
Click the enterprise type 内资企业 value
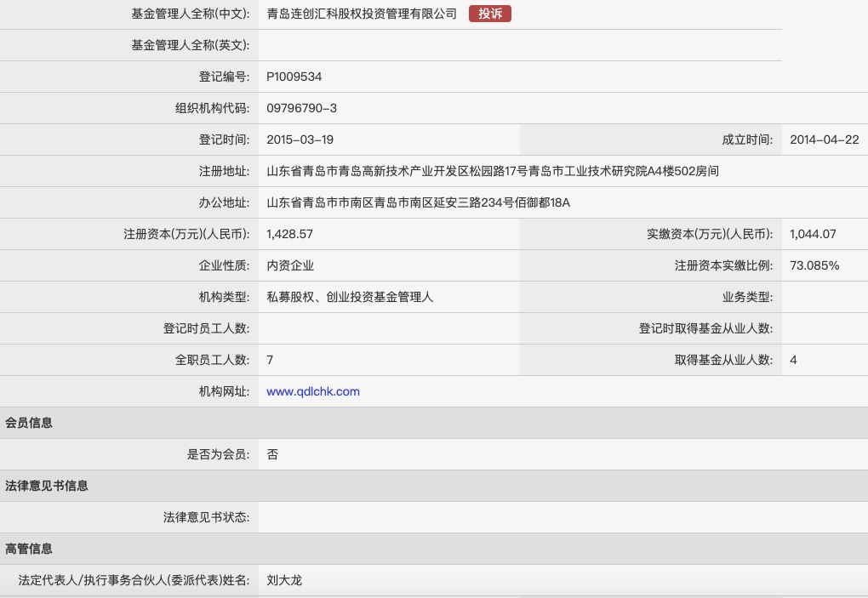pos(290,266)
